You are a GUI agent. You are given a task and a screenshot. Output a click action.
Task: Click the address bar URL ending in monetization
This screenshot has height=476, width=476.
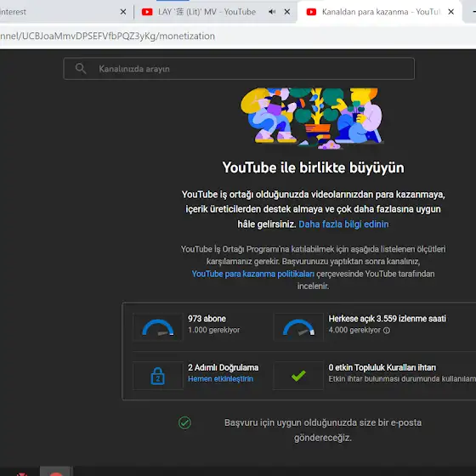click(x=107, y=36)
